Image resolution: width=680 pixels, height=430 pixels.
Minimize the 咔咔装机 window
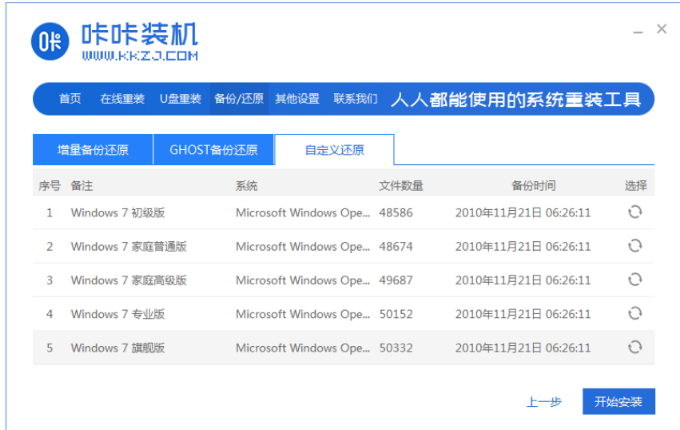tap(634, 31)
